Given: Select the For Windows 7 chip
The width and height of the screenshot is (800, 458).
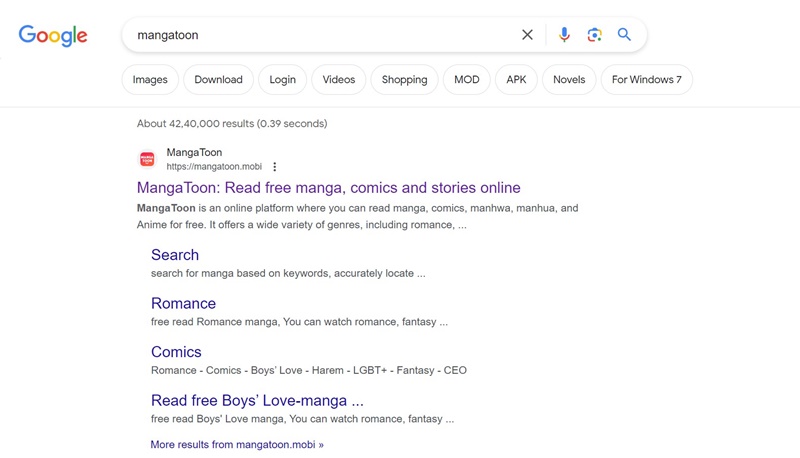Looking at the screenshot, I should pos(646,80).
